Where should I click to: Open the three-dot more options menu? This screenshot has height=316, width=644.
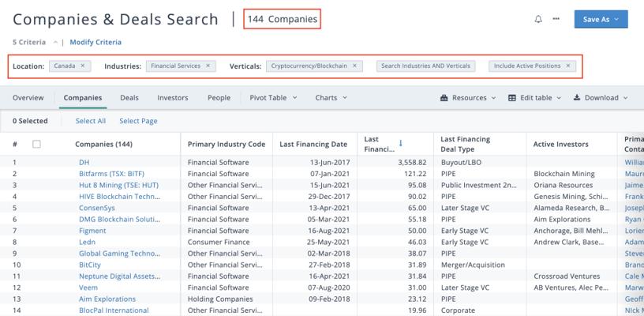(x=556, y=19)
